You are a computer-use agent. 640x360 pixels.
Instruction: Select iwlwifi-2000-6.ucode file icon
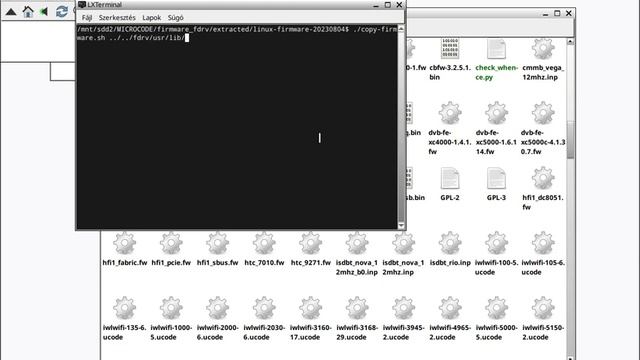(218, 308)
